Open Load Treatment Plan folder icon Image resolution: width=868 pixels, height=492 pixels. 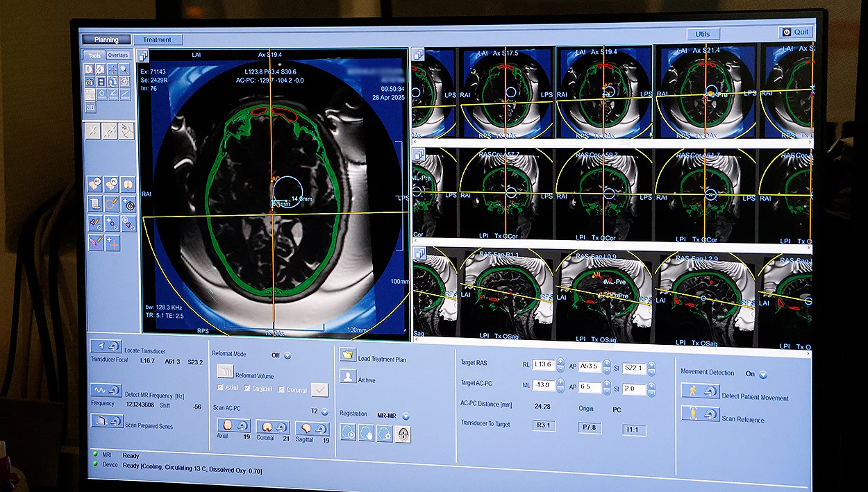(x=348, y=355)
